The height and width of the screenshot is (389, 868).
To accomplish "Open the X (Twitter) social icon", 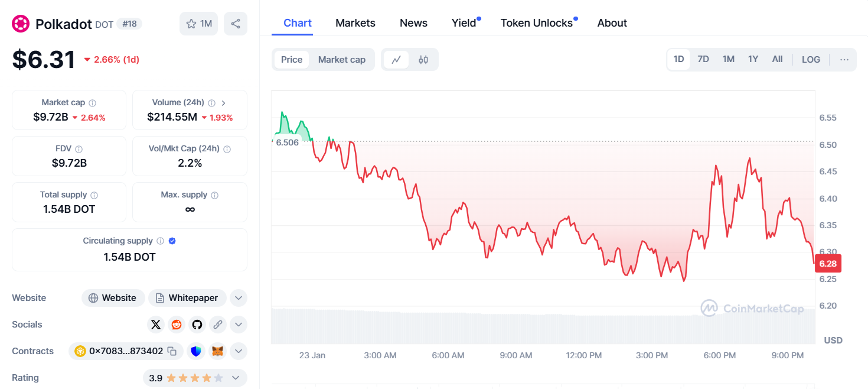I will [156, 325].
